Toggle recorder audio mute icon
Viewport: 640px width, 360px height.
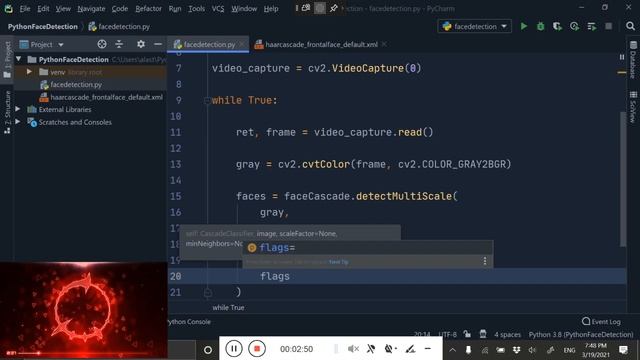coord(353,349)
